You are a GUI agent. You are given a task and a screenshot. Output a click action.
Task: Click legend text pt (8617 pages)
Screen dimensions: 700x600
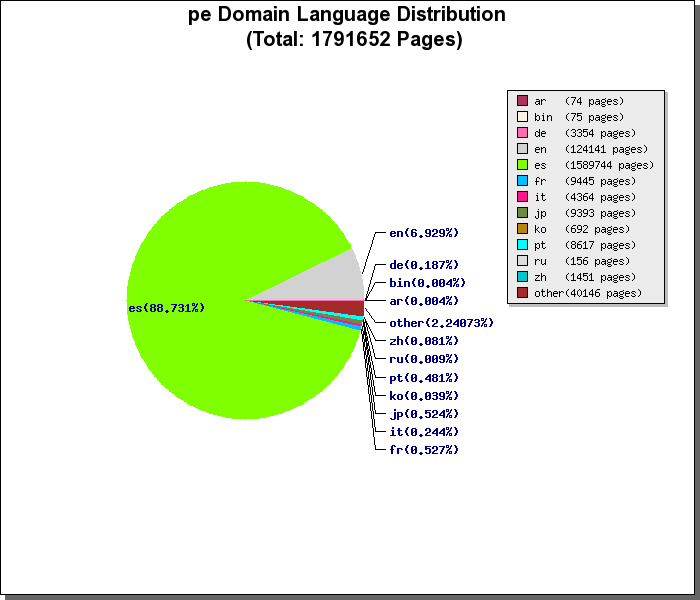pos(585,245)
